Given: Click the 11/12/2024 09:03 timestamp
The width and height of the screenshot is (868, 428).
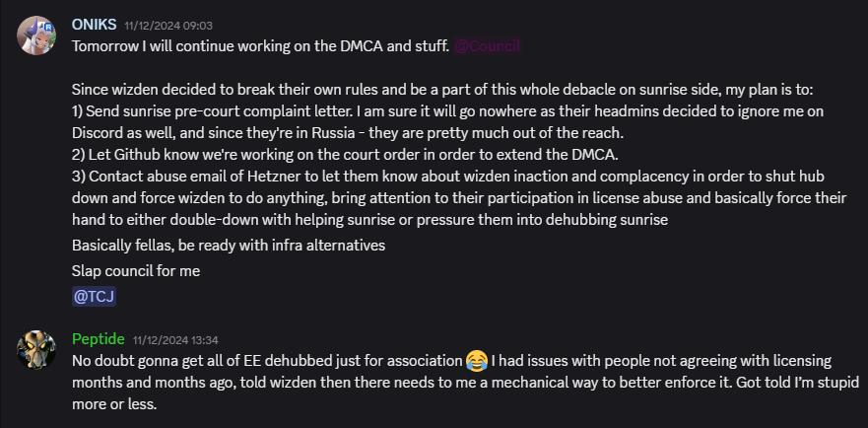Looking at the screenshot, I should click(x=168, y=26).
